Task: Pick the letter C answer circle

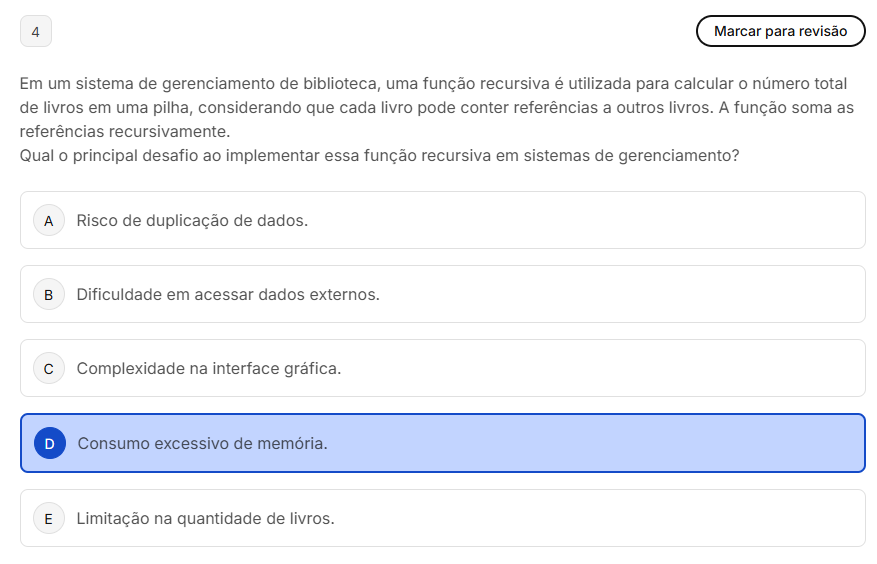Action: click(x=49, y=368)
